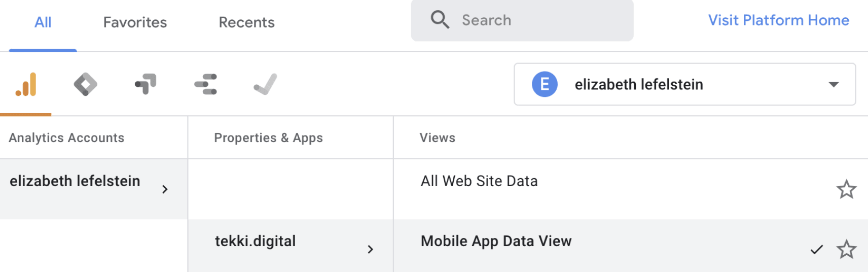The width and height of the screenshot is (868, 272).
Task: Expand the elizabeth lefelstein account chevron
Action: [x=165, y=189]
